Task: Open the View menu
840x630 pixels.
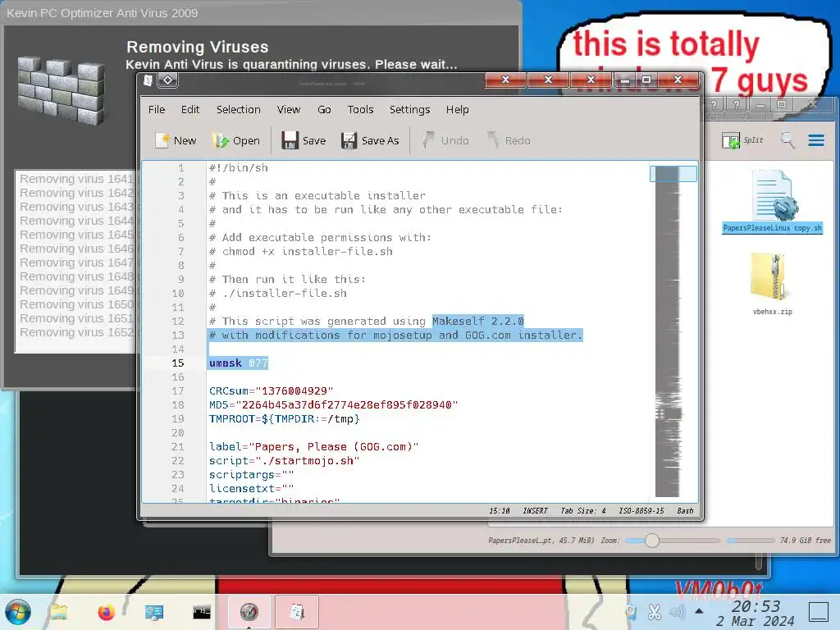Action: (x=288, y=109)
